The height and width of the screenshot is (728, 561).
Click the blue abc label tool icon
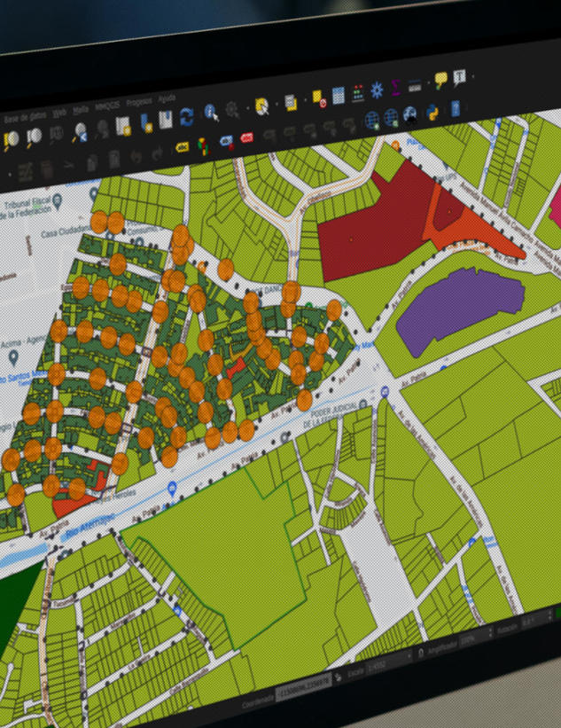227,142
